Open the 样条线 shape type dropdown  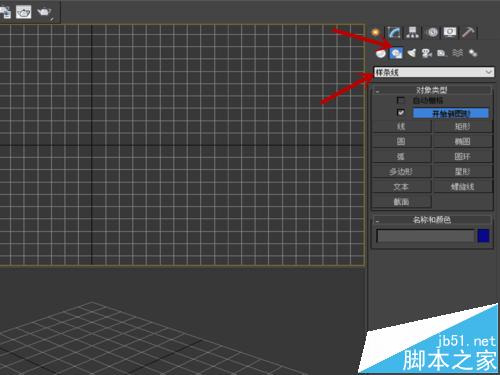(x=434, y=72)
